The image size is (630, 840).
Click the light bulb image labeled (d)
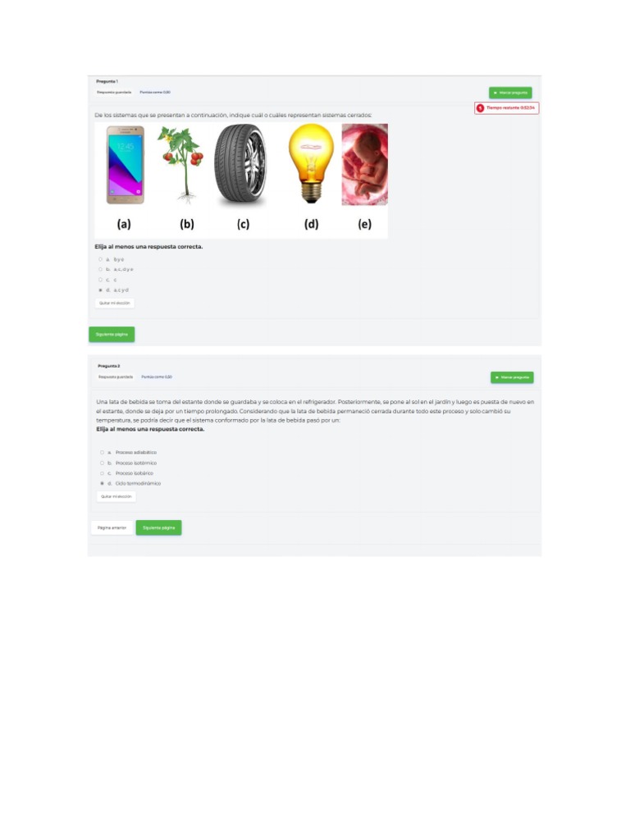tap(311, 164)
